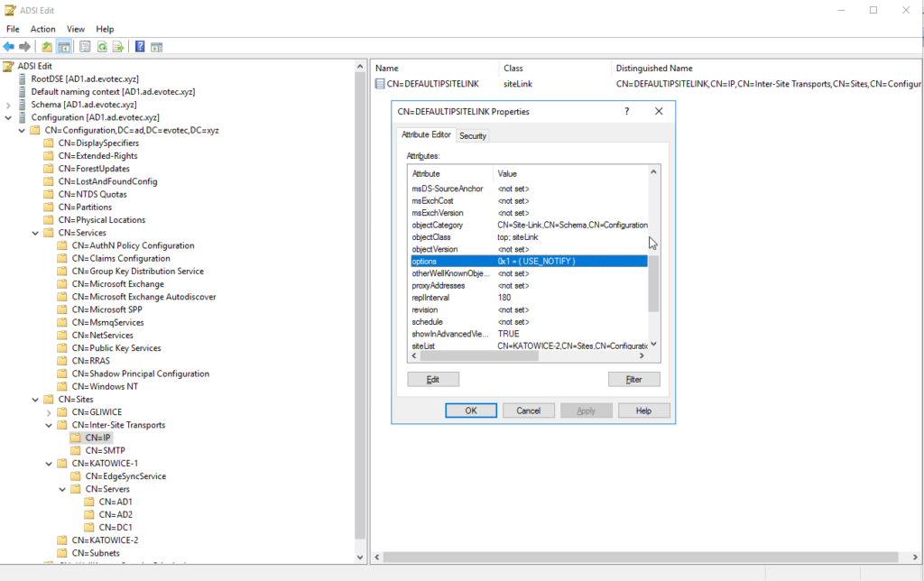Click the Filter button
924x581 pixels.
(634, 378)
